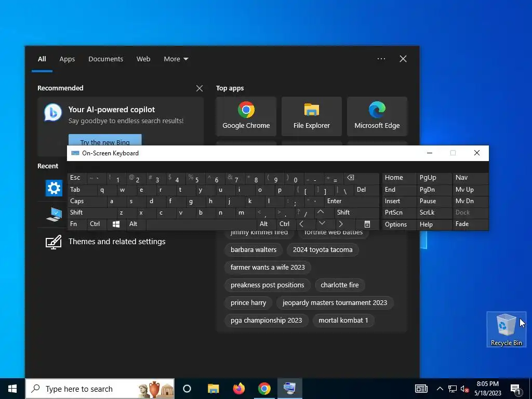
Task: Open File Explorer from the taskbar
Action: tap(214, 389)
